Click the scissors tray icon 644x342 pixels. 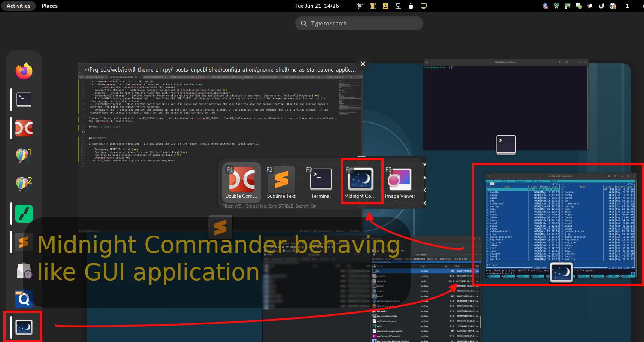(x=556, y=6)
